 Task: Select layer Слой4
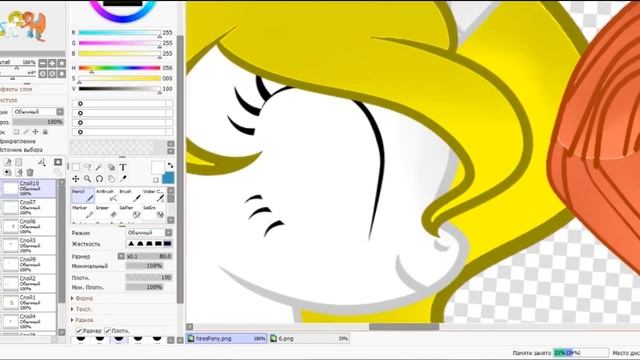(x=29, y=321)
